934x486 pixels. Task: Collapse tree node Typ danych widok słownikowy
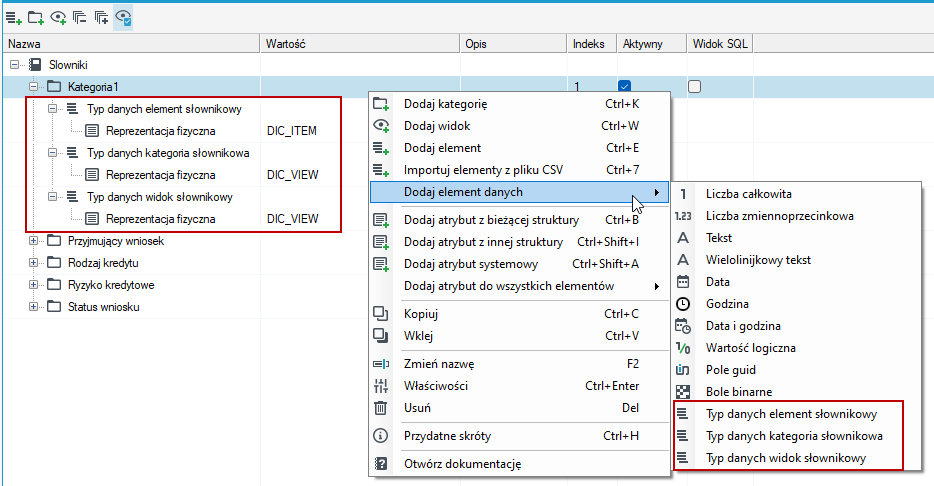(x=52, y=197)
